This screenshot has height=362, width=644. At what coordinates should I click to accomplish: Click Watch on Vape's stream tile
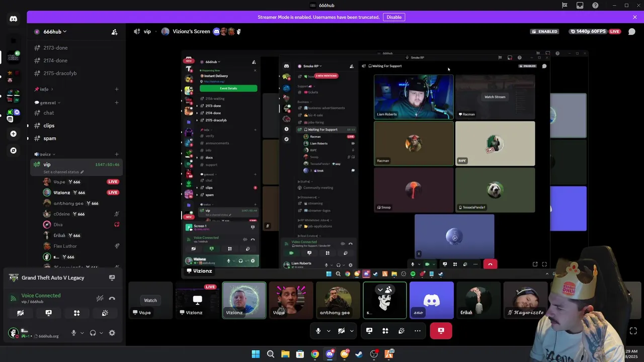(150, 300)
